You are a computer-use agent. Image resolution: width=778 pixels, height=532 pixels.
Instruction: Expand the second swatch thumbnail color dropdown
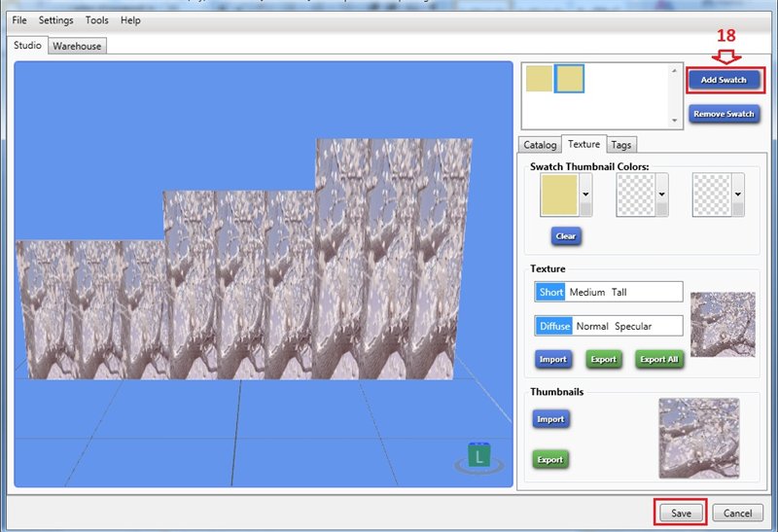coord(661,195)
